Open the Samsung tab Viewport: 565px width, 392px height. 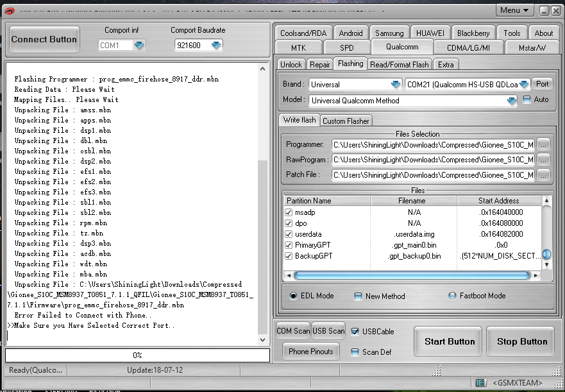tap(389, 33)
